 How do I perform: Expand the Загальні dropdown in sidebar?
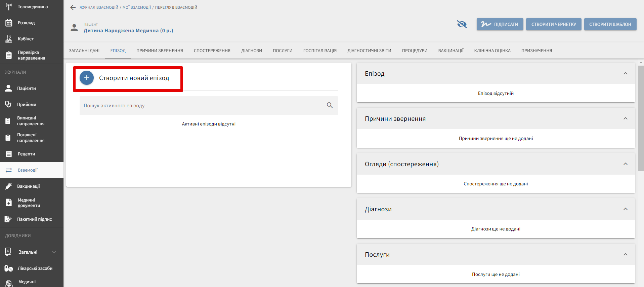(x=54, y=252)
